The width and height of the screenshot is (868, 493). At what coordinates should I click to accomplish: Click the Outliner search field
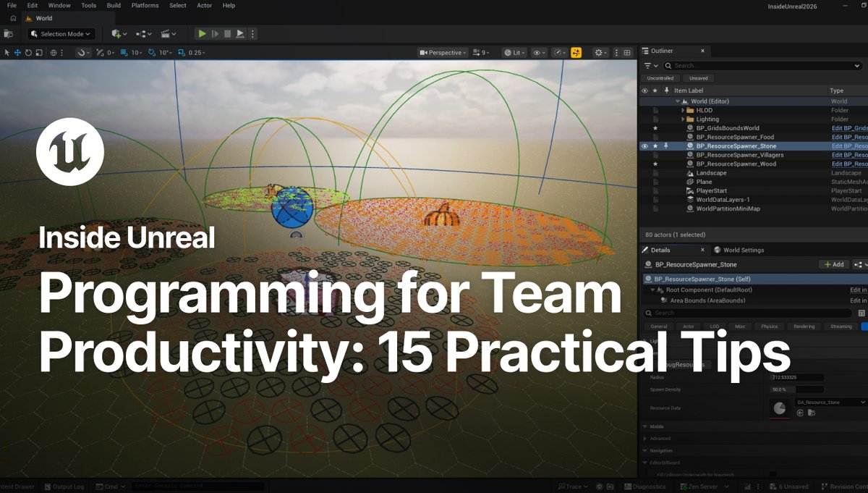click(762, 65)
